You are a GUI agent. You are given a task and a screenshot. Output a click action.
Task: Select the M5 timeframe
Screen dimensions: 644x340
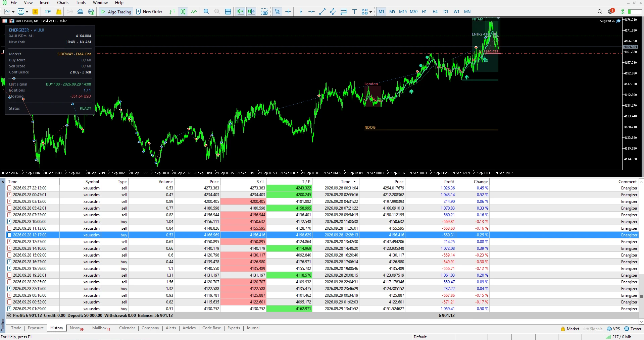[x=392, y=12]
